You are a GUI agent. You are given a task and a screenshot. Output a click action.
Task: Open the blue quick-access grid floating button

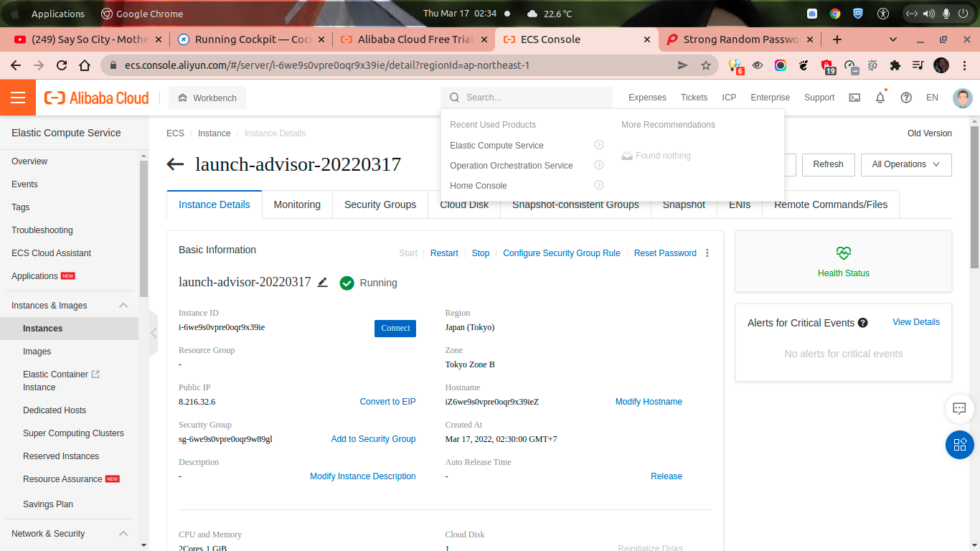point(959,444)
